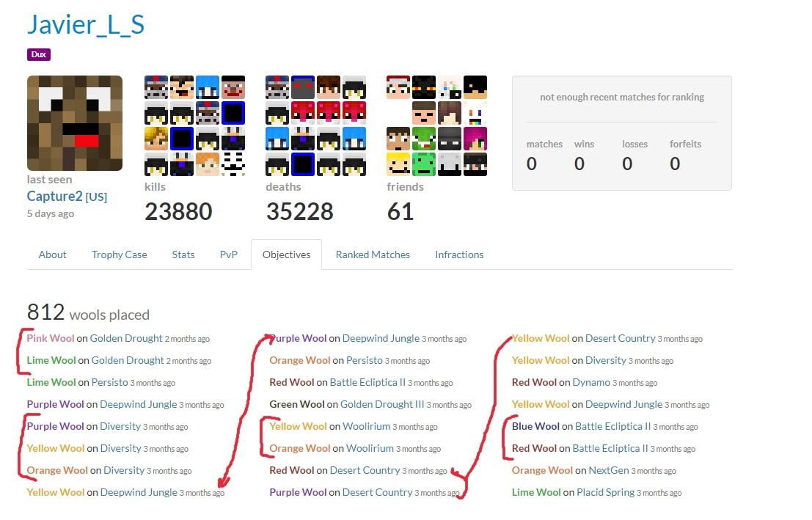Image resolution: width=812 pixels, height=520 pixels.
Task: Open the black cat friend avatar with orange eyes
Action: point(424,87)
